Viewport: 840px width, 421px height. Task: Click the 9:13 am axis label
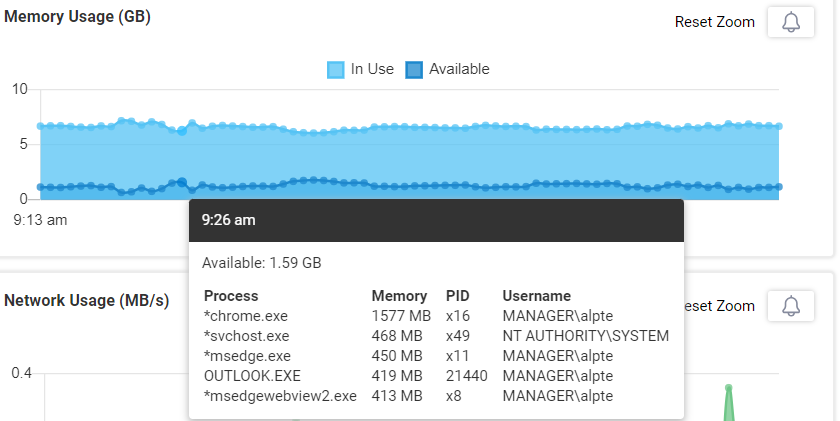40,220
